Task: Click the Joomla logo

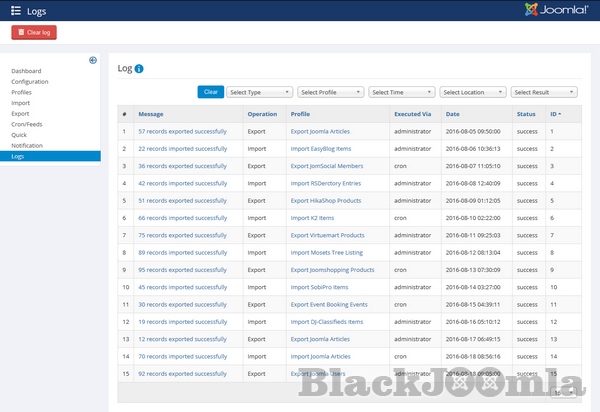Action: click(555, 10)
